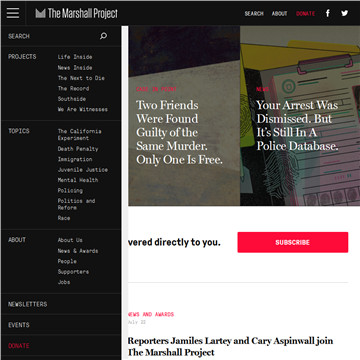Open the Your Arrest Was Dismissed story
Image resolution: width=360 pixels, height=360 pixels.
pos(297,126)
